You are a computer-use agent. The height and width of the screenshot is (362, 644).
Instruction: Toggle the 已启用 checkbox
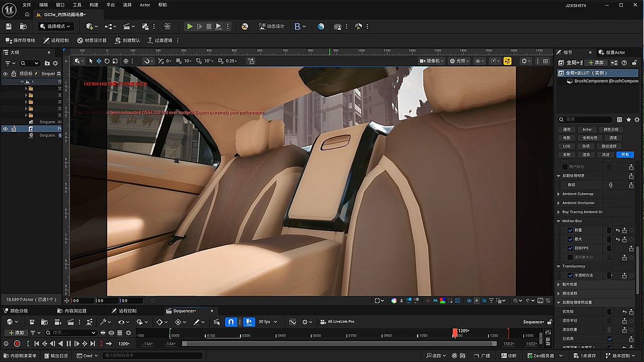click(x=610, y=339)
